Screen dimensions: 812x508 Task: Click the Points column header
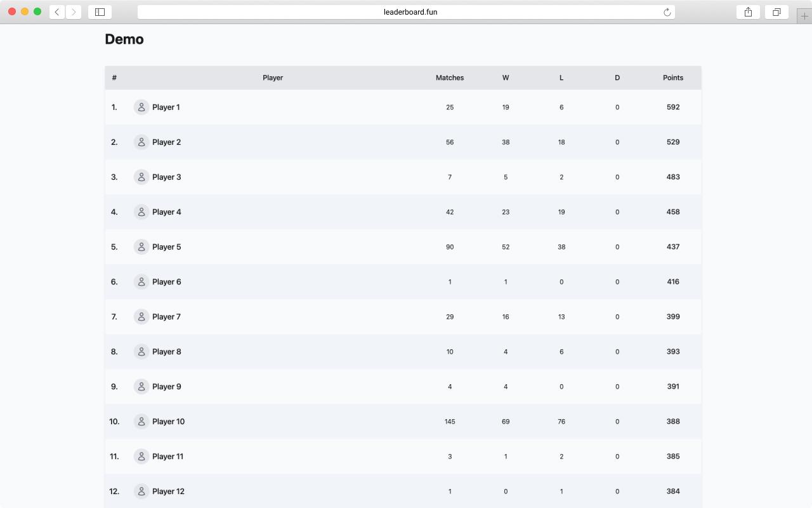coord(673,77)
